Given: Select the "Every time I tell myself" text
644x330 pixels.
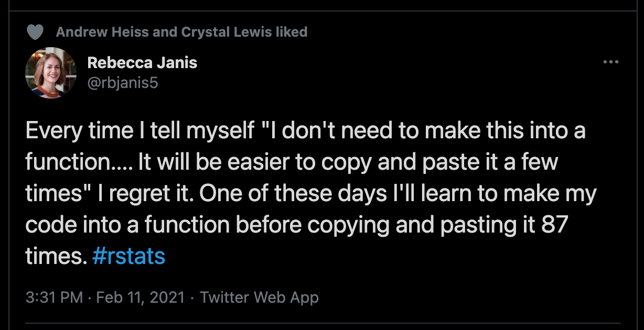Looking at the screenshot, I should tap(139, 131).
